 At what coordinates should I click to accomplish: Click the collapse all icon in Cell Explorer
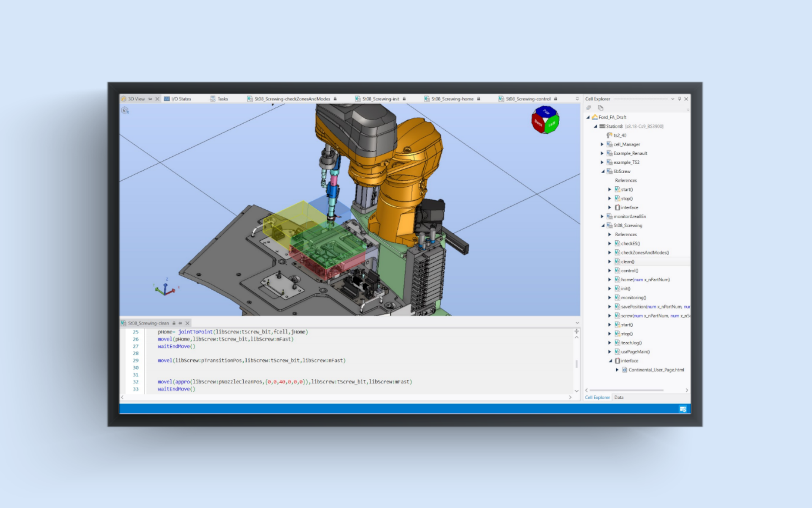point(589,108)
